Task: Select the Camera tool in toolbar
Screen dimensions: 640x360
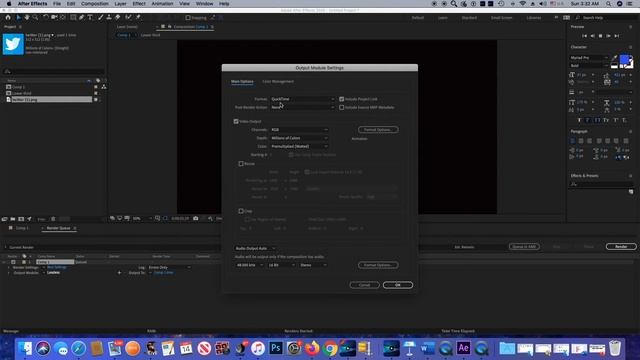Action: click(x=54, y=18)
